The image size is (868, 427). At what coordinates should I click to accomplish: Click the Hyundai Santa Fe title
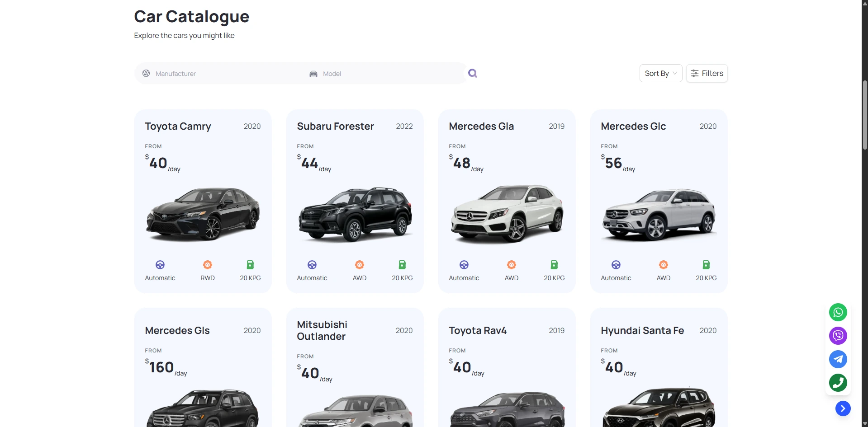click(642, 330)
